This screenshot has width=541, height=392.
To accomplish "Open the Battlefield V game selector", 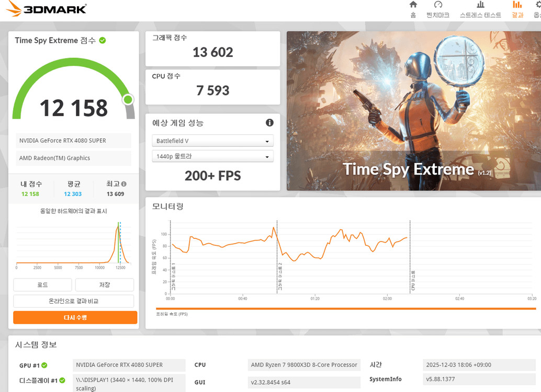I will (212, 140).
